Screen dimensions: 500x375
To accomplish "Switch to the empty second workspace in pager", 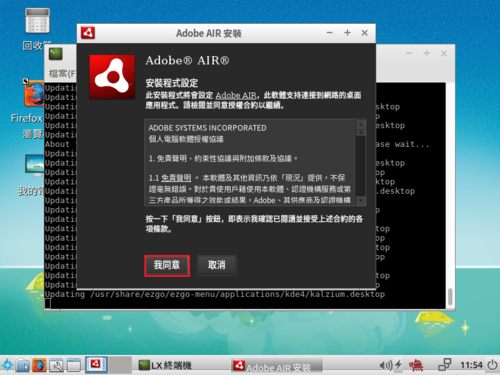I will (120, 365).
